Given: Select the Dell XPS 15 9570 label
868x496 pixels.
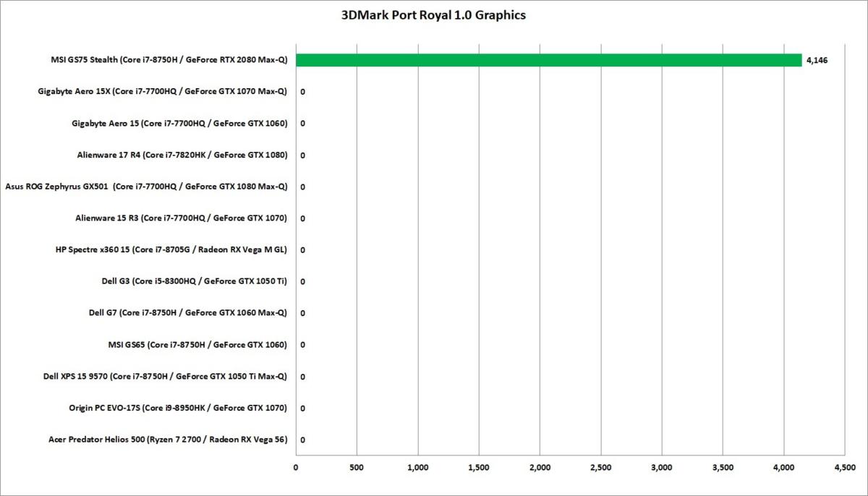Looking at the screenshot, I should 166,377.
